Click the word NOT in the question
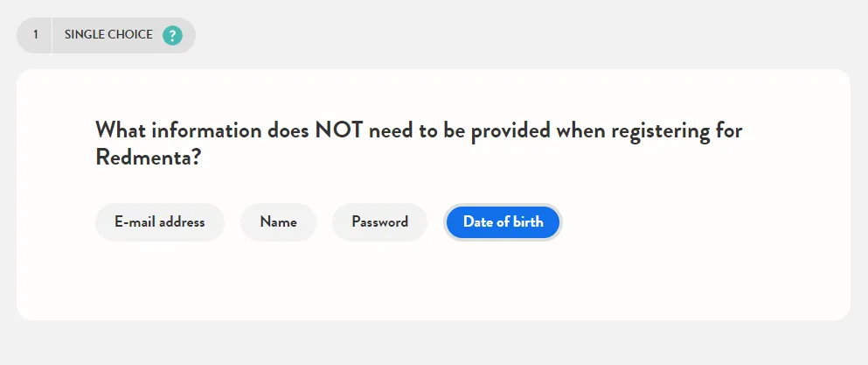The height and width of the screenshot is (365, 868). click(x=340, y=131)
